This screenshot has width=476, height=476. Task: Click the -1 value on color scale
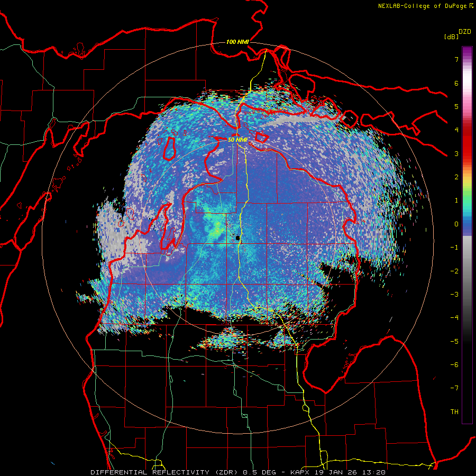point(454,248)
